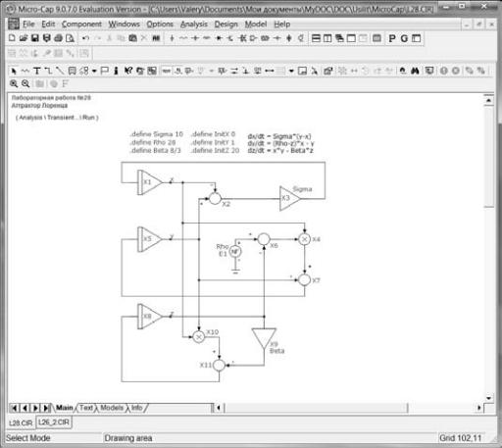
Task: Click the '.define Rho 28' text
Action: click(153, 142)
